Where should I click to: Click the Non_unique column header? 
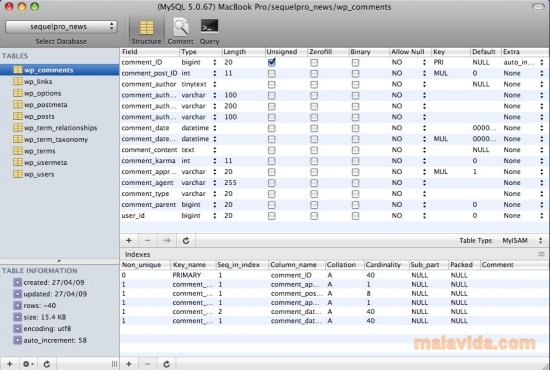tap(145, 265)
